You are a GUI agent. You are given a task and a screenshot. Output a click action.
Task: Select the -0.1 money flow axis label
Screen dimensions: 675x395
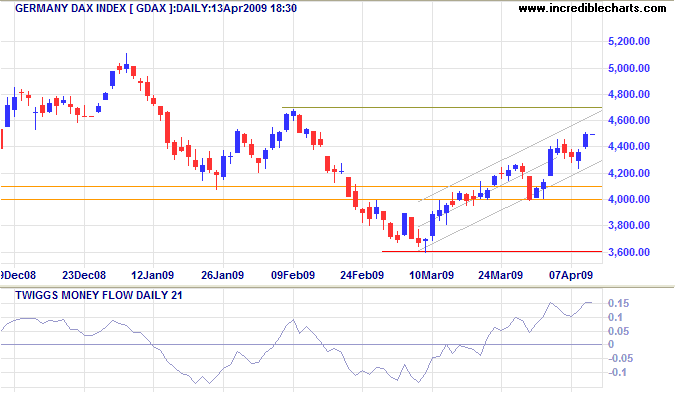coord(617,372)
